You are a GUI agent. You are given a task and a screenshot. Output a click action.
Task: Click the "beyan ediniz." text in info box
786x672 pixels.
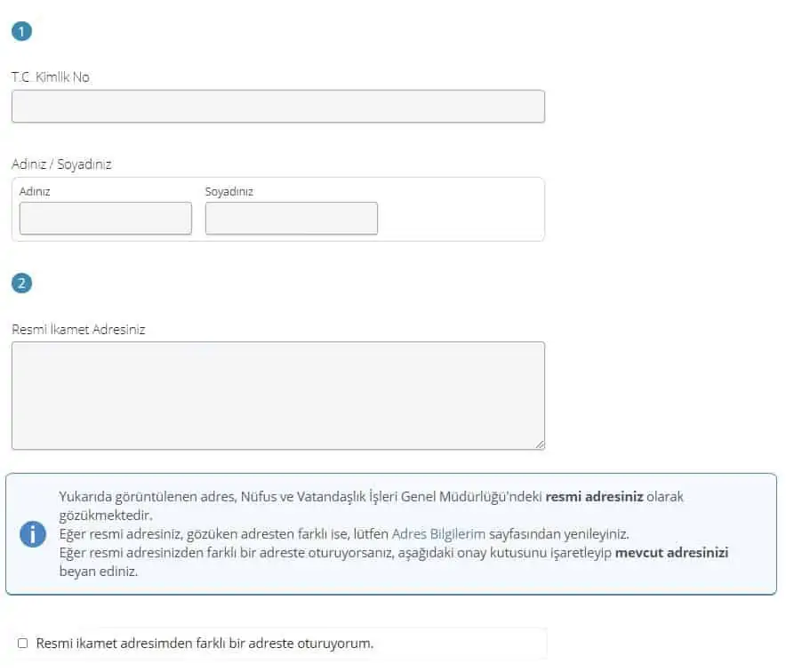[98, 572]
